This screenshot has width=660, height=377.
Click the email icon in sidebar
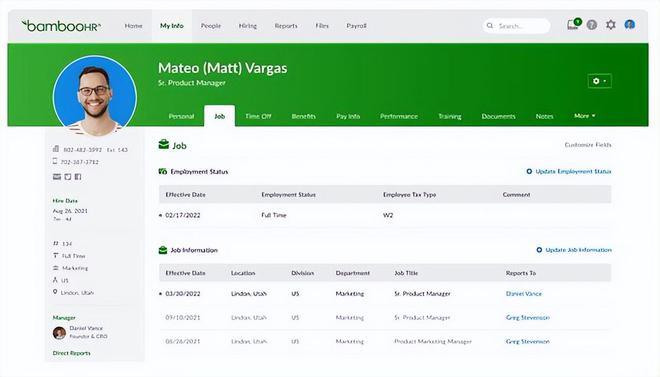pos(57,177)
